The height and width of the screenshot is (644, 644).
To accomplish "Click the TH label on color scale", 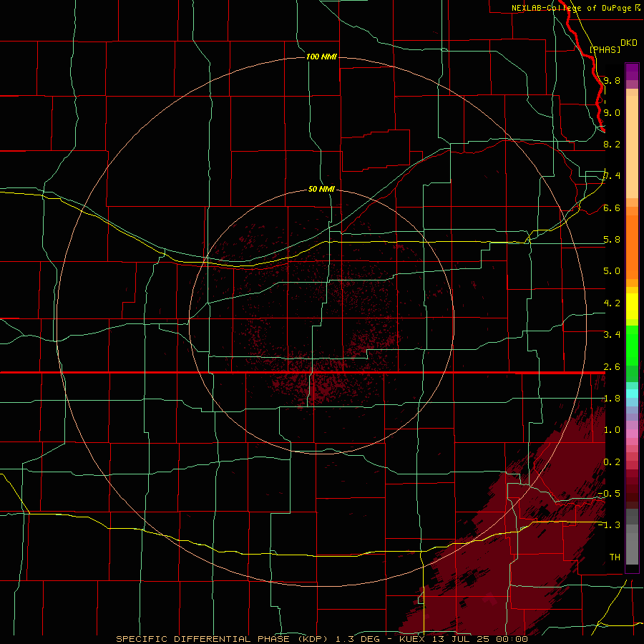I will pyautogui.click(x=615, y=557).
